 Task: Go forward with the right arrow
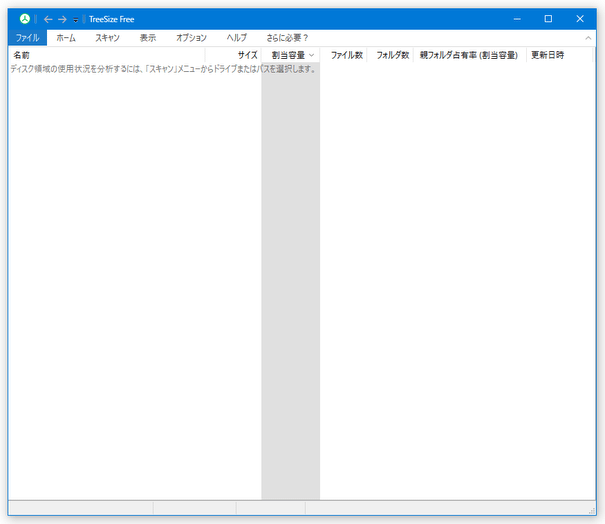62,19
